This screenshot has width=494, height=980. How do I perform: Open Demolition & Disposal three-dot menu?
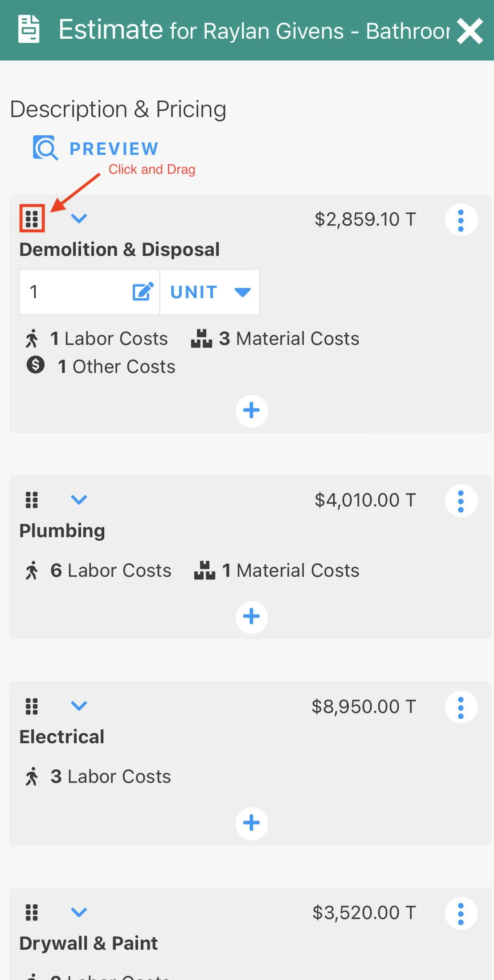point(461,220)
